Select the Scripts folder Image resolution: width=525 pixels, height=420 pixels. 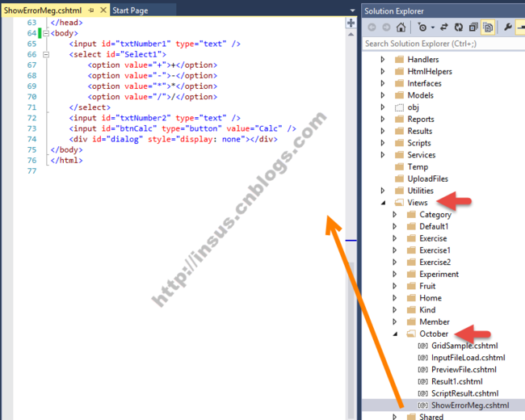pyautogui.click(x=419, y=143)
